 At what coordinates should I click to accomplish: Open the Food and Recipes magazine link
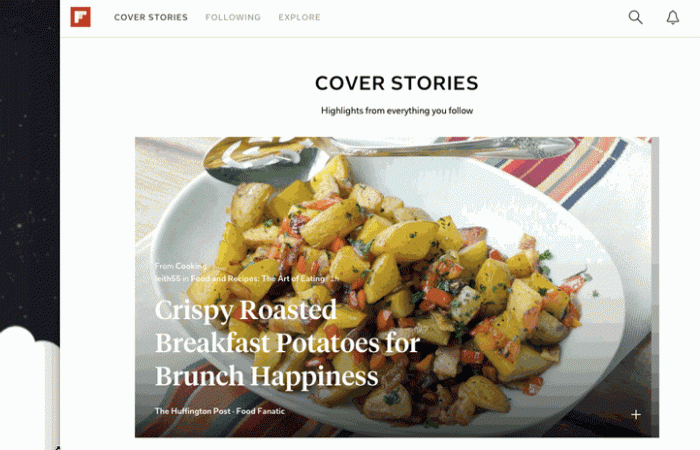(x=258, y=279)
